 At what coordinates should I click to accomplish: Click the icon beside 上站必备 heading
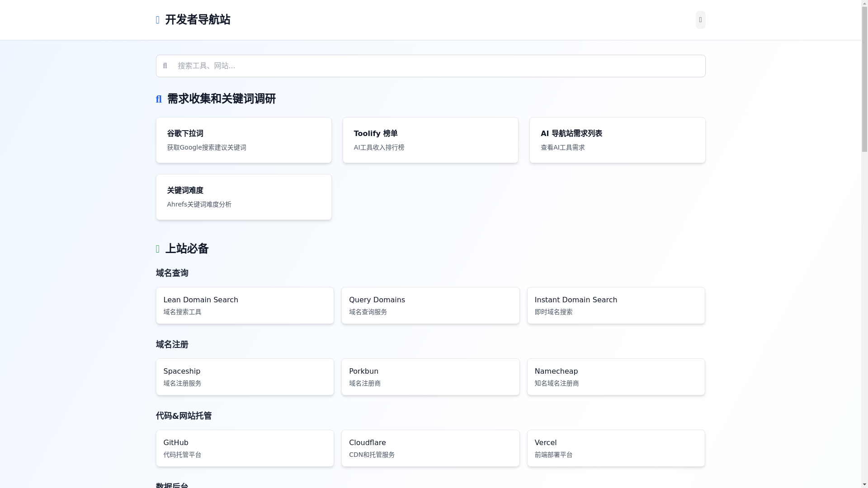[x=158, y=249]
